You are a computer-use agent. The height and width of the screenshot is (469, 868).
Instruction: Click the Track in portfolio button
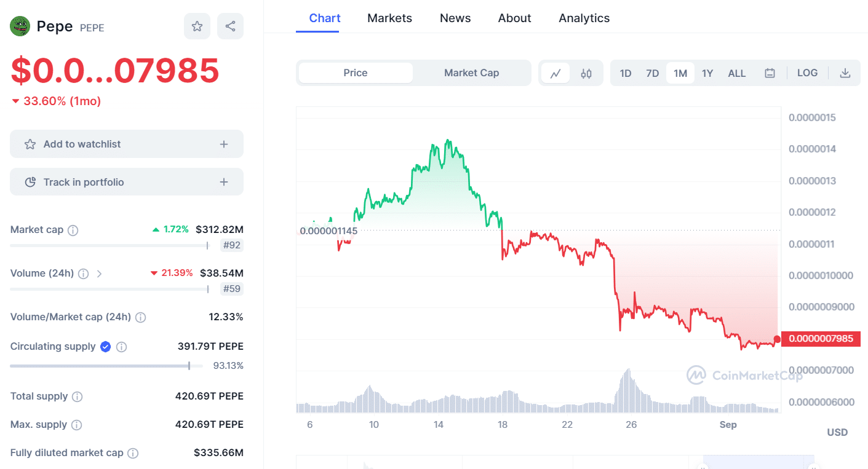pyautogui.click(x=127, y=182)
